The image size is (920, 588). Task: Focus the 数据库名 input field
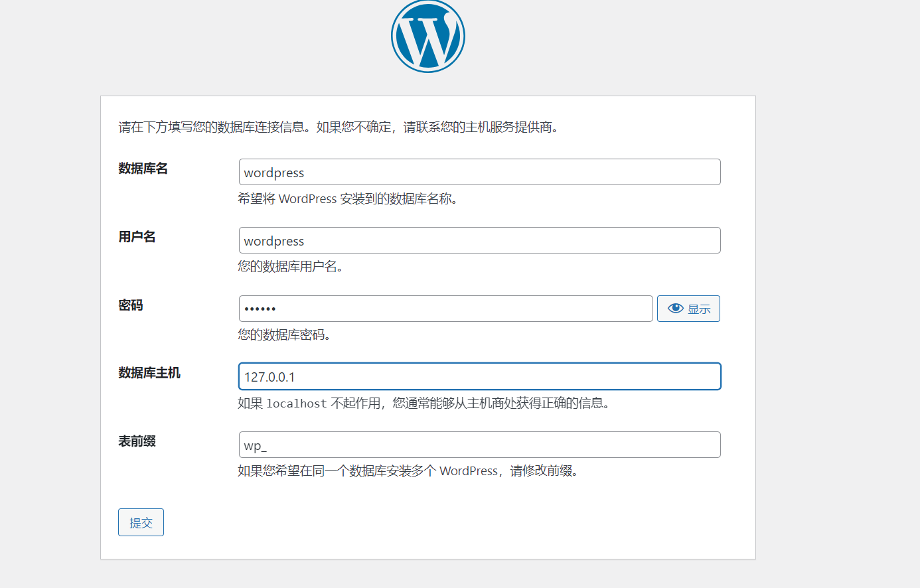(479, 173)
